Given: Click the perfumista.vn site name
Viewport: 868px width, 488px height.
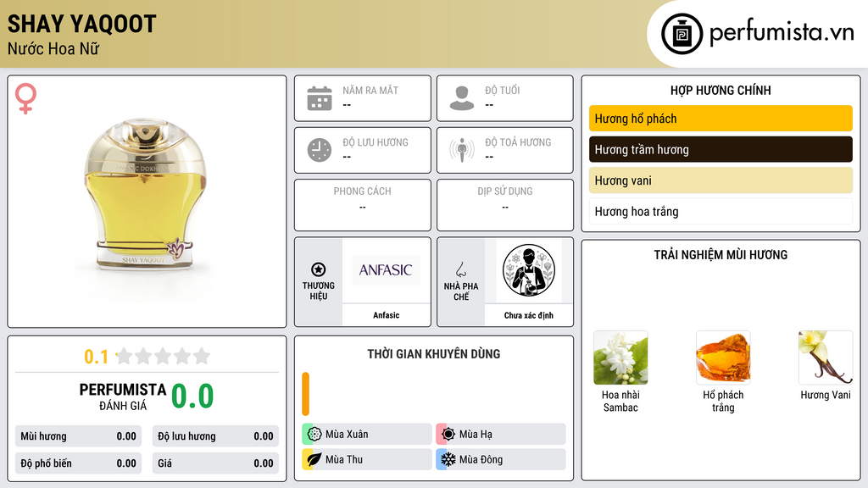Looking at the screenshot, I should click(x=782, y=33).
